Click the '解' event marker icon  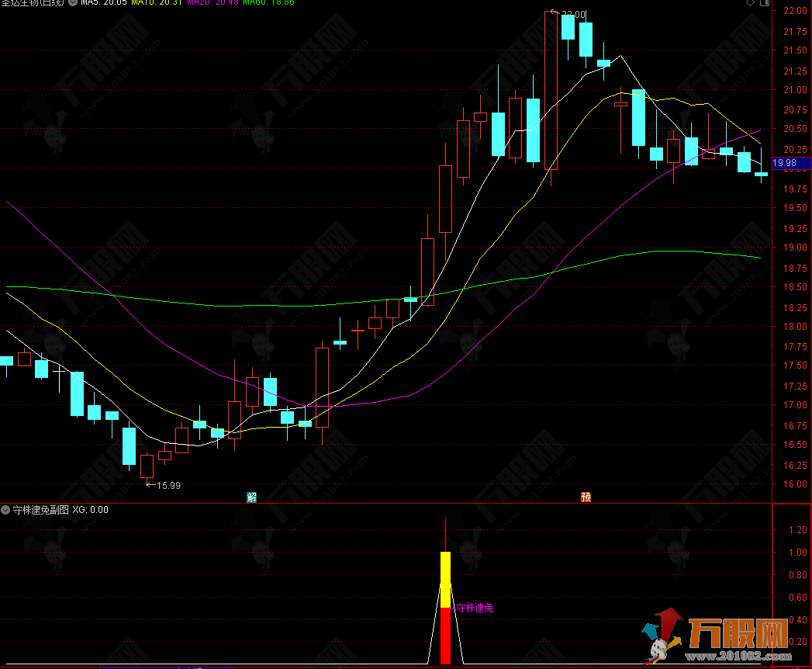click(251, 497)
